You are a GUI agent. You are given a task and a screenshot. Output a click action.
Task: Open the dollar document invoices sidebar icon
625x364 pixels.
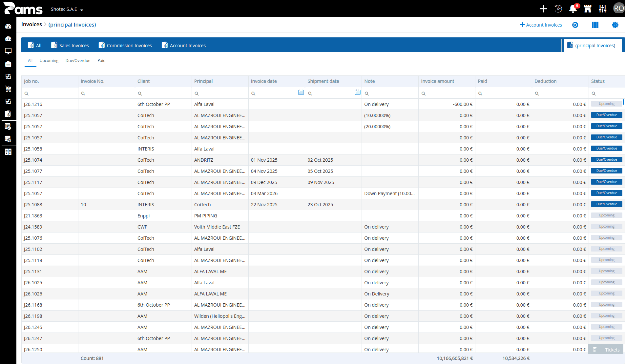point(8,114)
